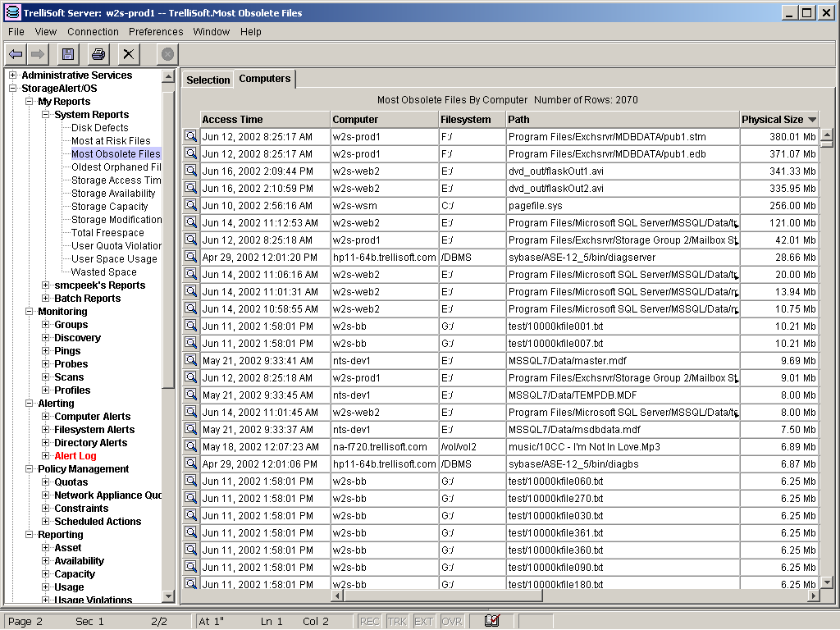The width and height of the screenshot is (840, 630).
Task: Sort by Physical Size column header
Action: [x=779, y=120]
